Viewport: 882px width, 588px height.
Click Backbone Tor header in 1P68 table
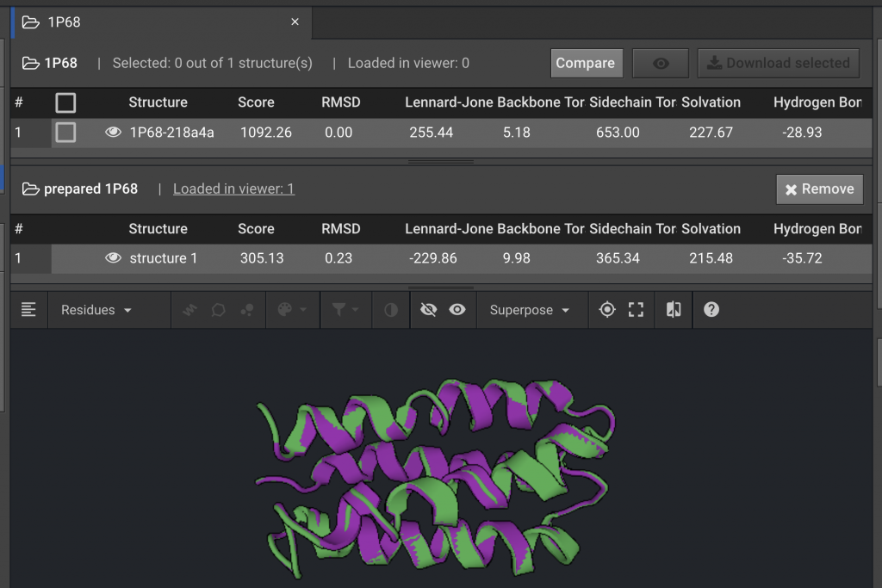[x=541, y=102]
